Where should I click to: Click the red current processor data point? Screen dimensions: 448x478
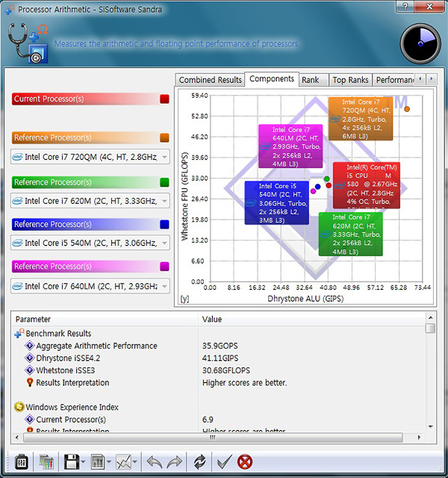[329, 185]
